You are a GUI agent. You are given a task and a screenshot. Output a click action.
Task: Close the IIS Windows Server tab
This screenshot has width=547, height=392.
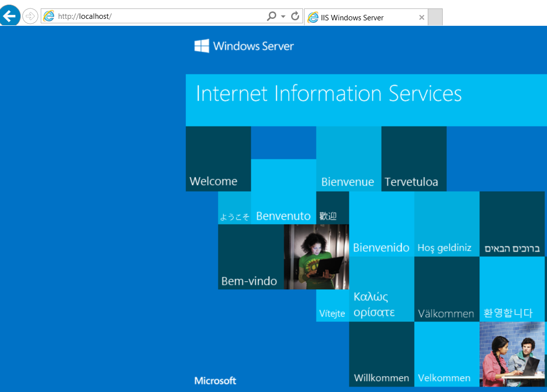[421, 17]
